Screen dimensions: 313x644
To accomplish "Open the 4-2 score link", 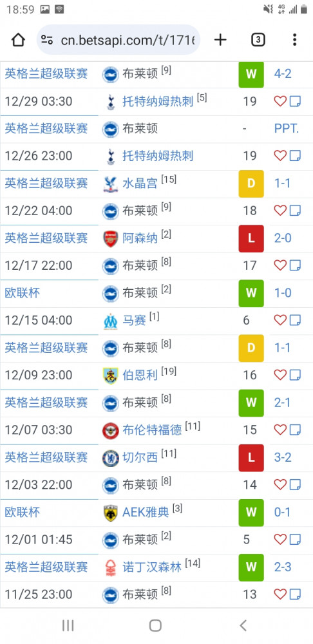I will pyautogui.click(x=283, y=74).
